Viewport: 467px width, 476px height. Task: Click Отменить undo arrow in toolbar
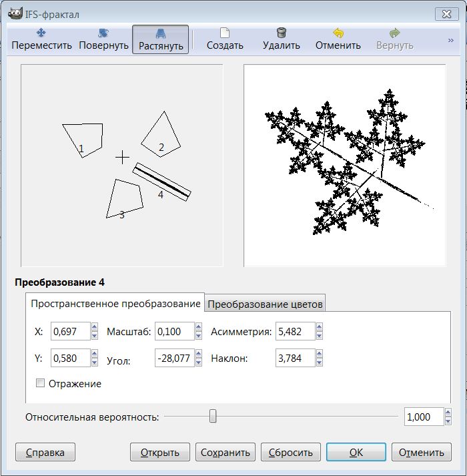338,39
